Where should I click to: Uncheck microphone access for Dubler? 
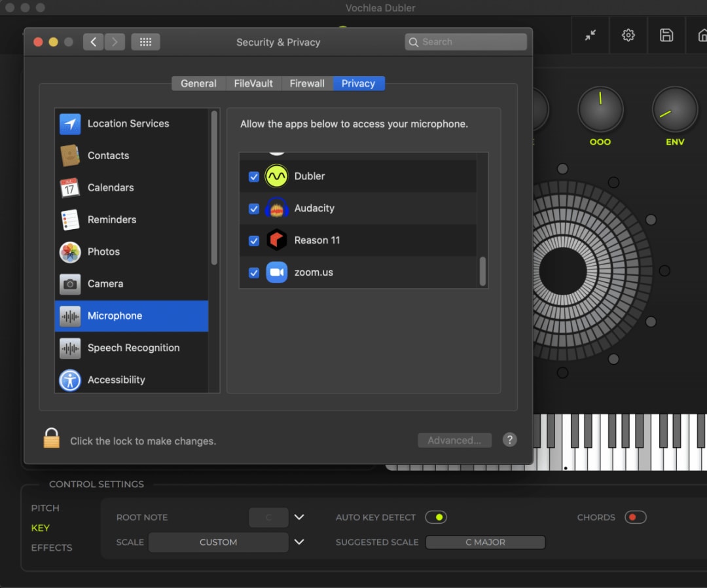coord(254,176)
